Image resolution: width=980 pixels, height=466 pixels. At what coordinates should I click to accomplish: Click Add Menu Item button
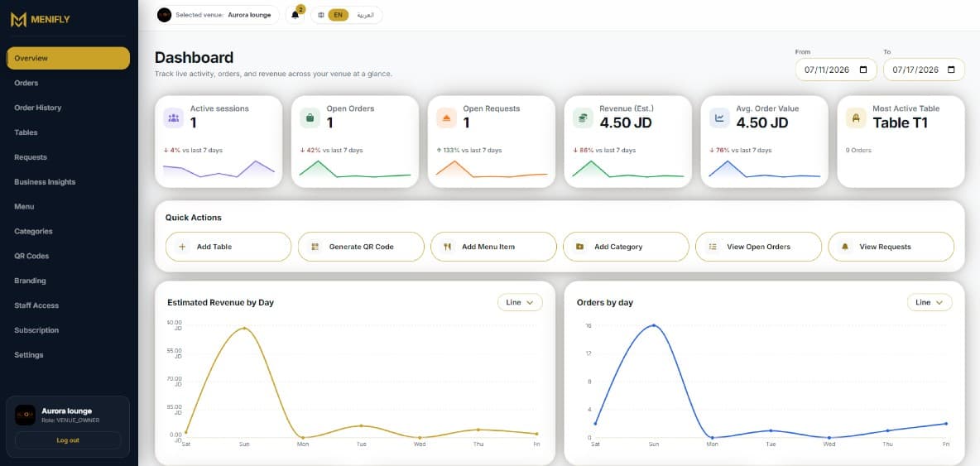(493, 247)
